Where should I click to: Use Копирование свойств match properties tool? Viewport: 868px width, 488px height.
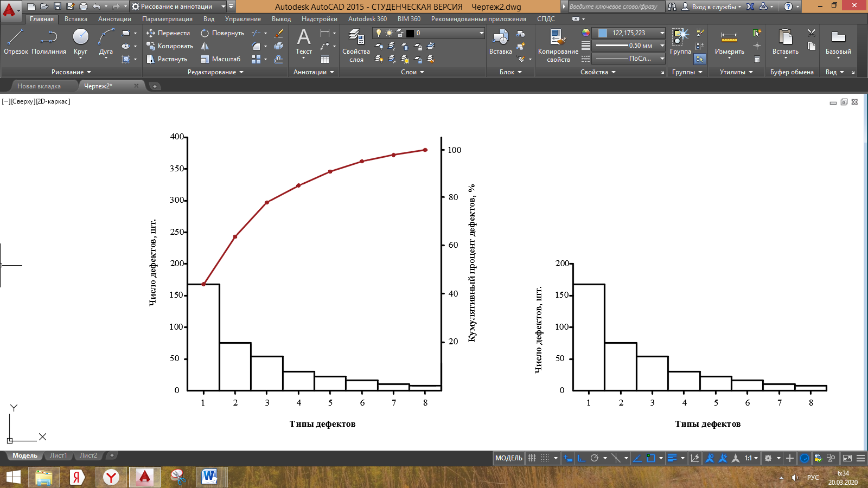558,45
